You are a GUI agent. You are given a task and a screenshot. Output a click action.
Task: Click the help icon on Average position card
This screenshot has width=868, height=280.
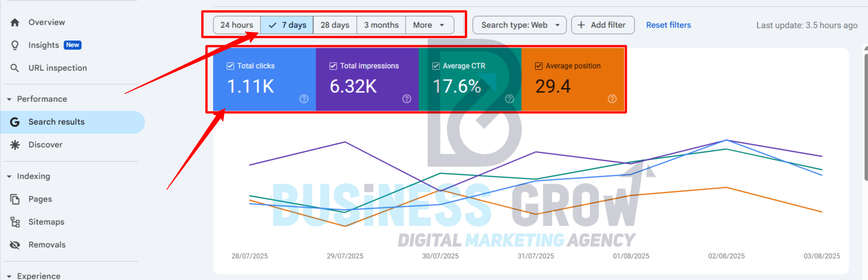click(x=612, y=99)
